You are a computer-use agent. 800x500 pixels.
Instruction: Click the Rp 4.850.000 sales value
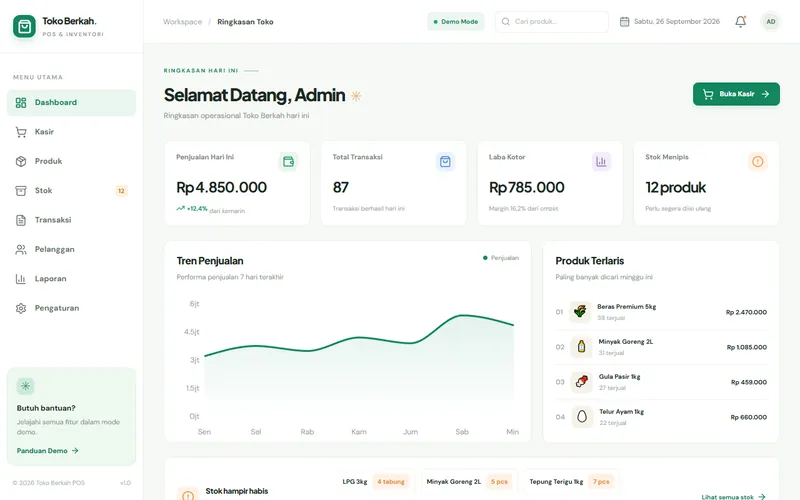(x=221, y=187)
